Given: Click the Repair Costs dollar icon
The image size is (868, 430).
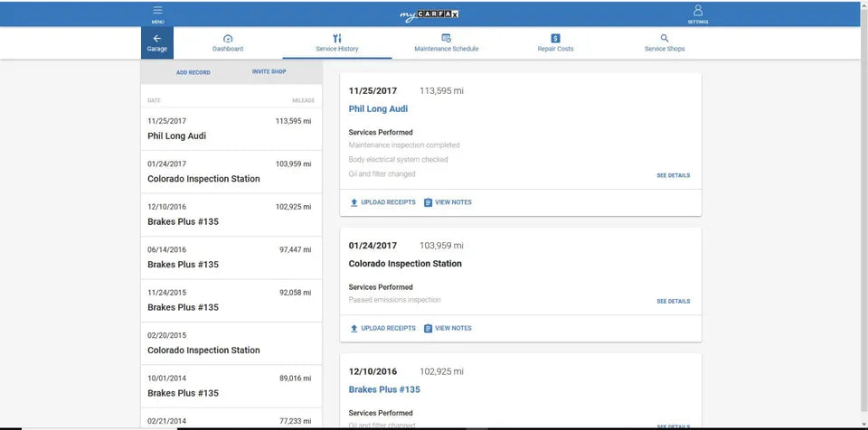Looking at the screenshot, I should pyautogui.click(x=555, y=38).
